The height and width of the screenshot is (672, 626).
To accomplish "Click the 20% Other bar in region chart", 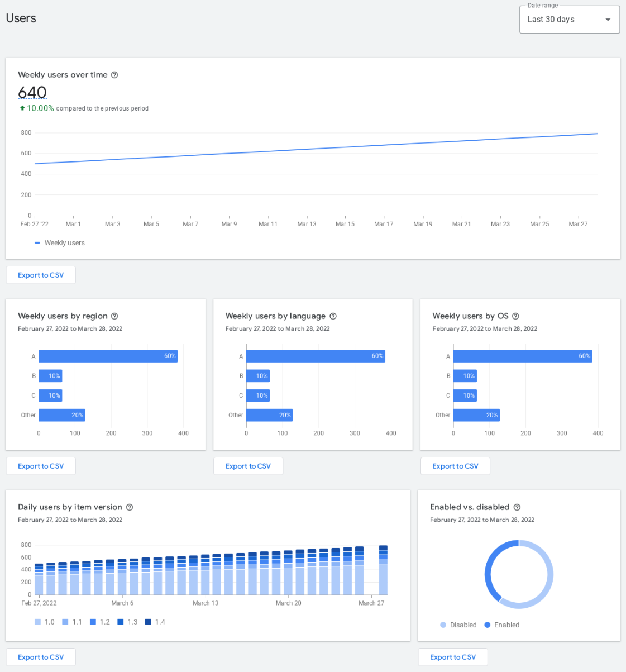I will click(61, 415).
